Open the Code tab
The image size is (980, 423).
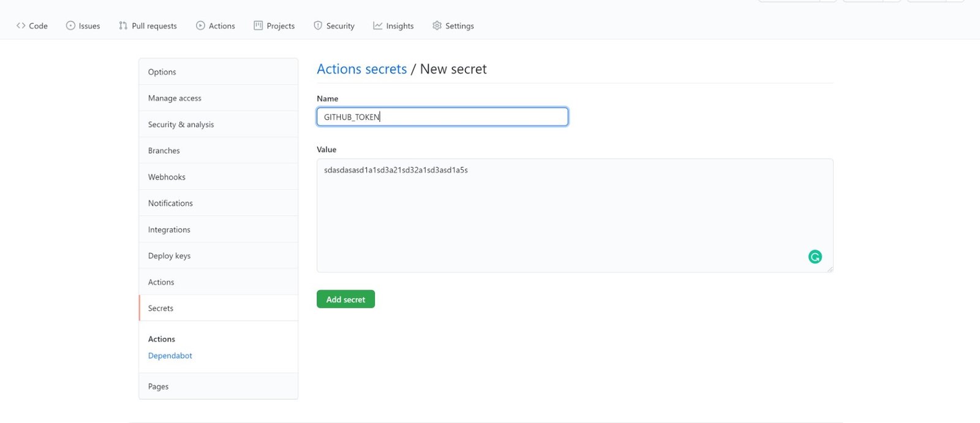[x=32, y=26]
